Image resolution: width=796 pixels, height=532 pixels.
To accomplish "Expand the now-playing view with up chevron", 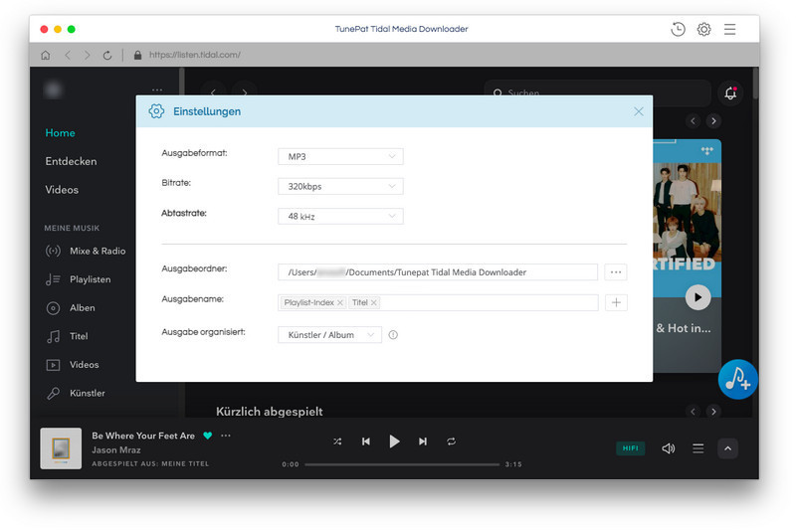I will [728, 448].
